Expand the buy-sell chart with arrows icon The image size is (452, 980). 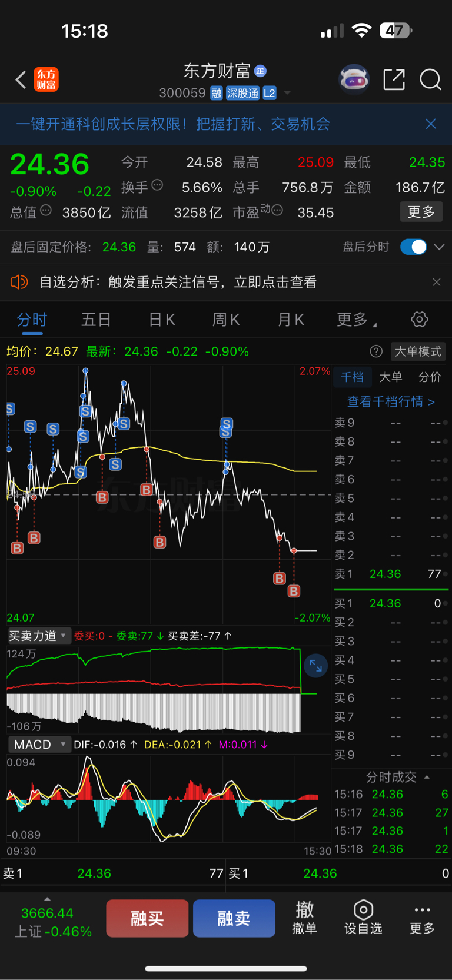315,666
